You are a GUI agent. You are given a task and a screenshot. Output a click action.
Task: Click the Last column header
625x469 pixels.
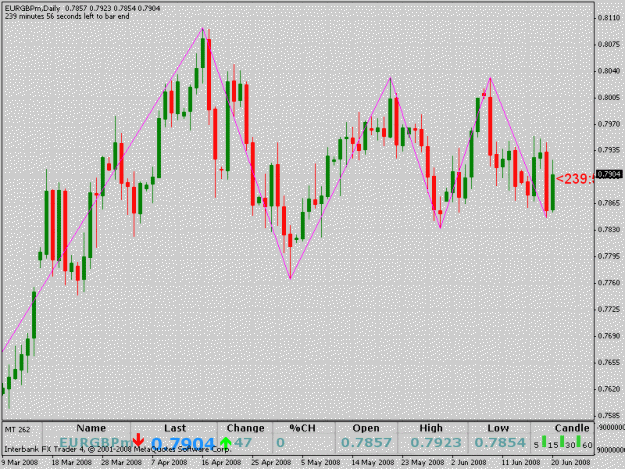(175, 428)
